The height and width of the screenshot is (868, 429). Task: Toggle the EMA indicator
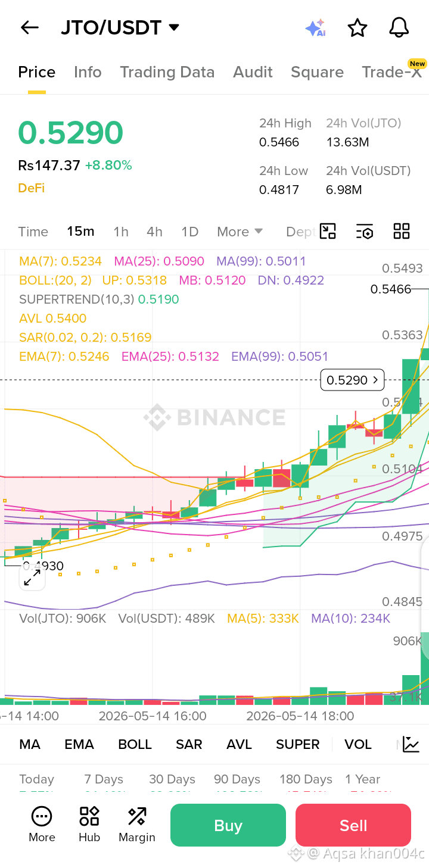[x=79, y=744]
